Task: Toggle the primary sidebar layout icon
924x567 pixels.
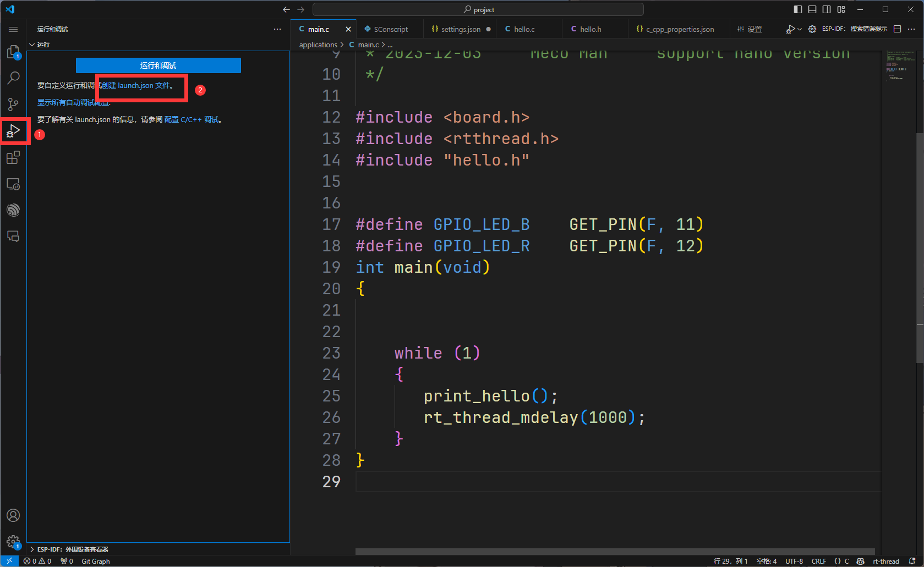Action: point(798,9)
